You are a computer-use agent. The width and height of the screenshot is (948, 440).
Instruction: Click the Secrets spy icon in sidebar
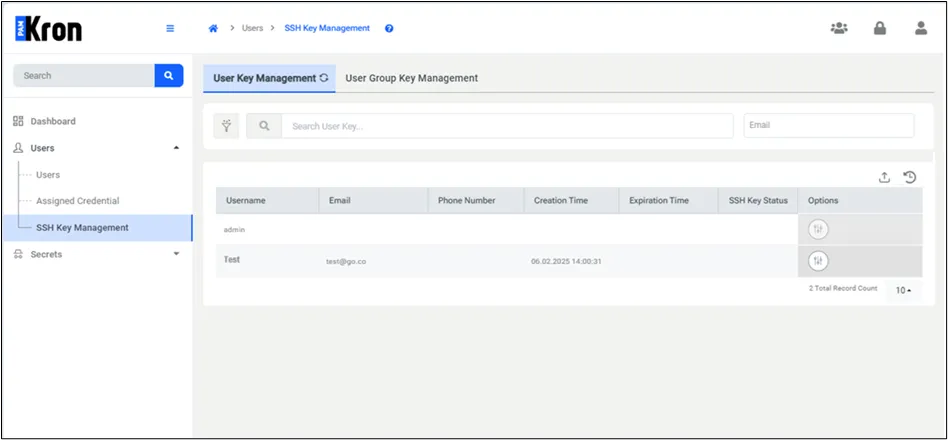[x=18, y=254]
